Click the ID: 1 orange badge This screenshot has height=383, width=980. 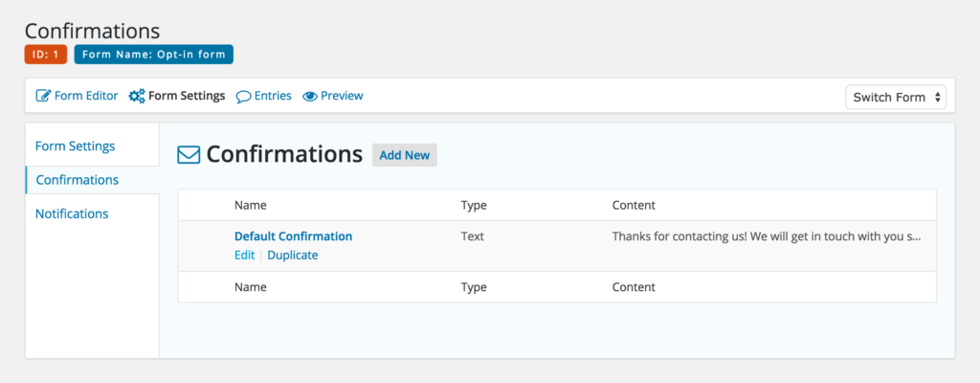[x=46, y=55]
